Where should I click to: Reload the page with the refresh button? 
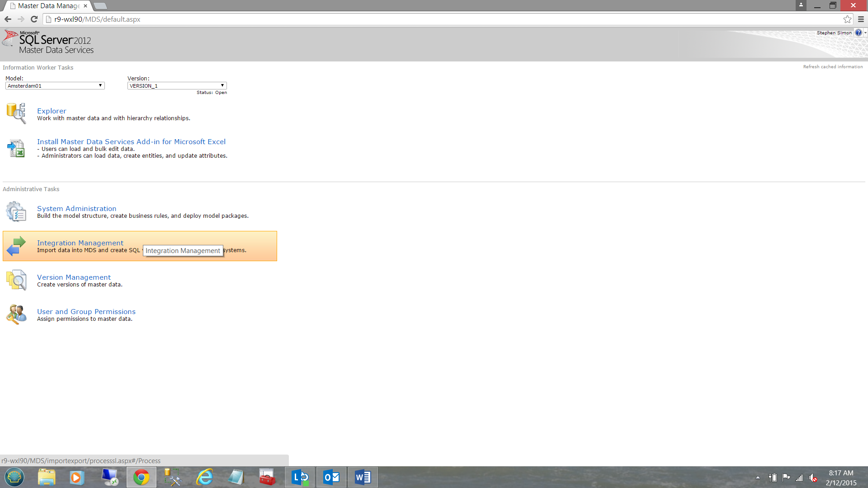[x=34, y=19]
